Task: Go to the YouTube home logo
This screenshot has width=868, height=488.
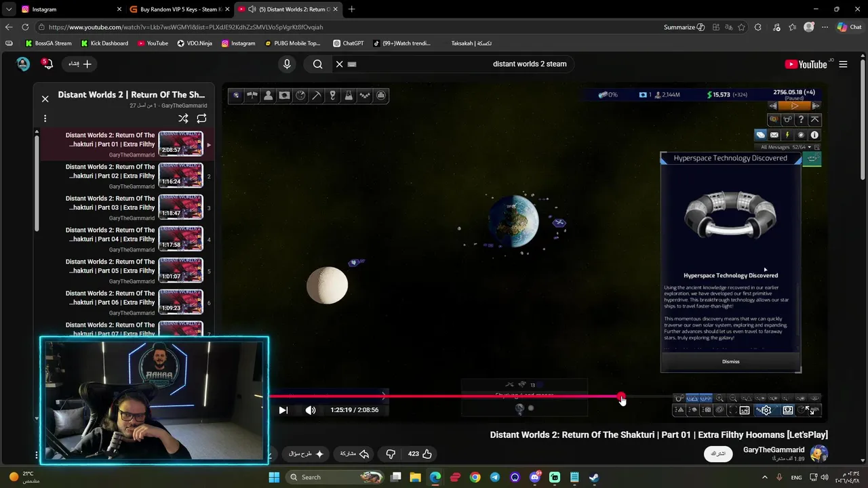Action: [x=806, y=64]
